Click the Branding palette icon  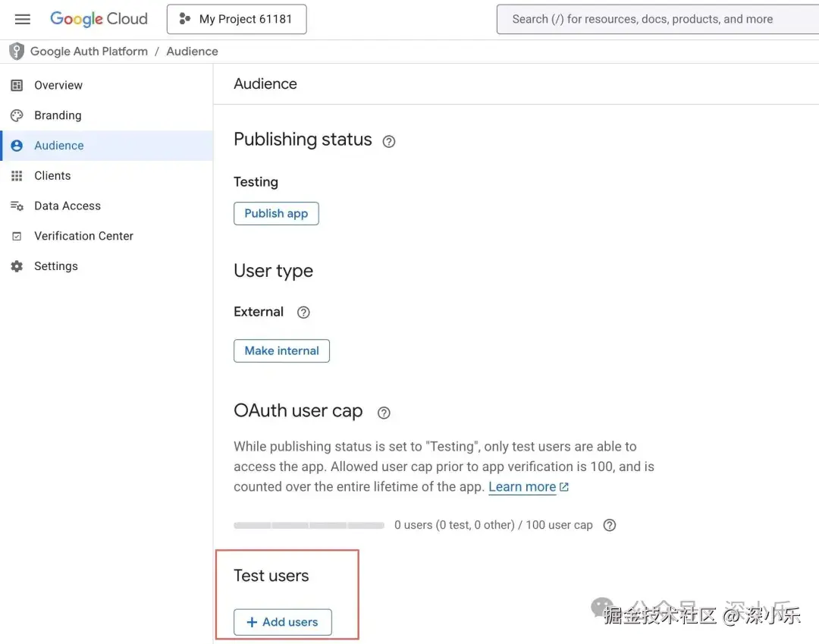tap(17, 115)
